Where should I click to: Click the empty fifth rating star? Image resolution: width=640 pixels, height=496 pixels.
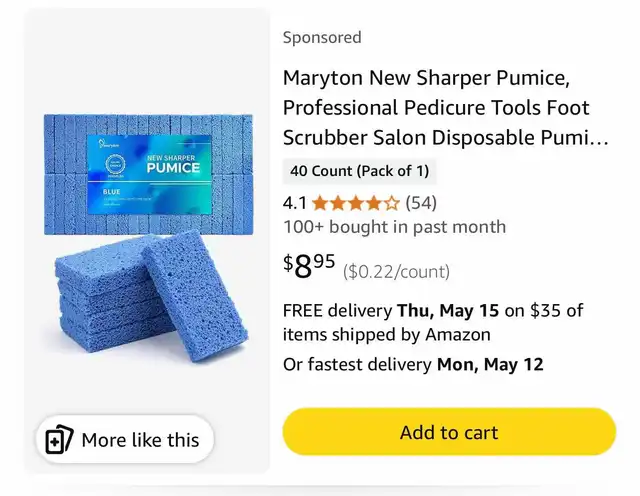click(392, 203)
